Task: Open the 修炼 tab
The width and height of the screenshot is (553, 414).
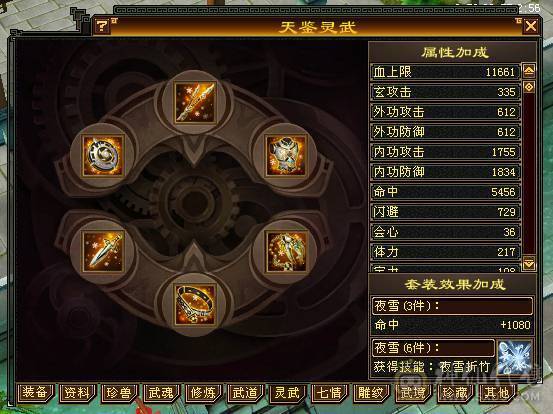Action: tap(203, 393)
